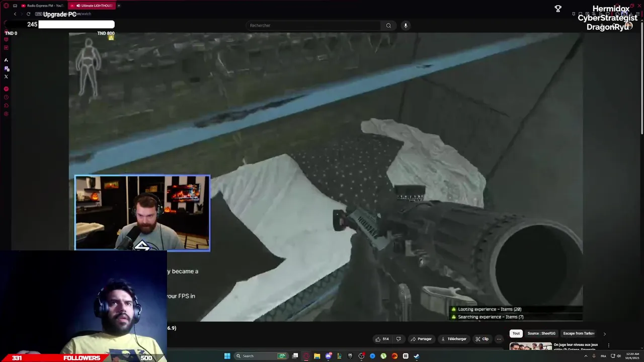The height and width of the screenshot is (362, 644).
Task: Open the Spotify-style player sidebar icon
Action: click(6, 89)
